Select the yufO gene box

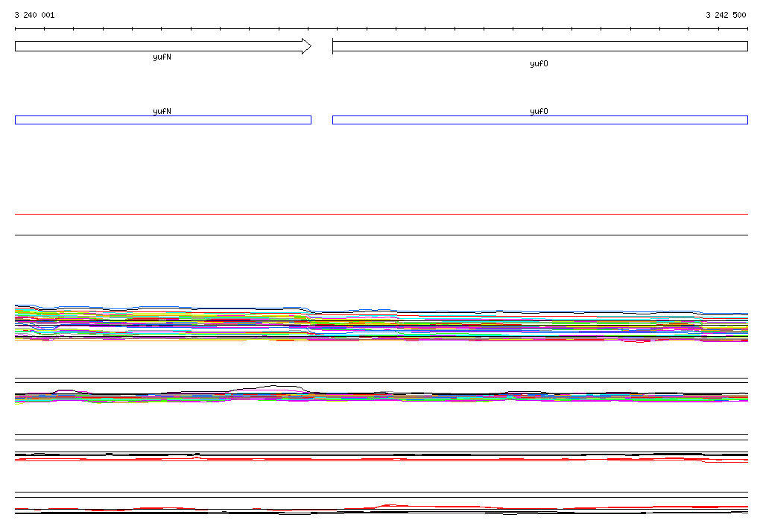pyautogui.click(x=540, y=46)
